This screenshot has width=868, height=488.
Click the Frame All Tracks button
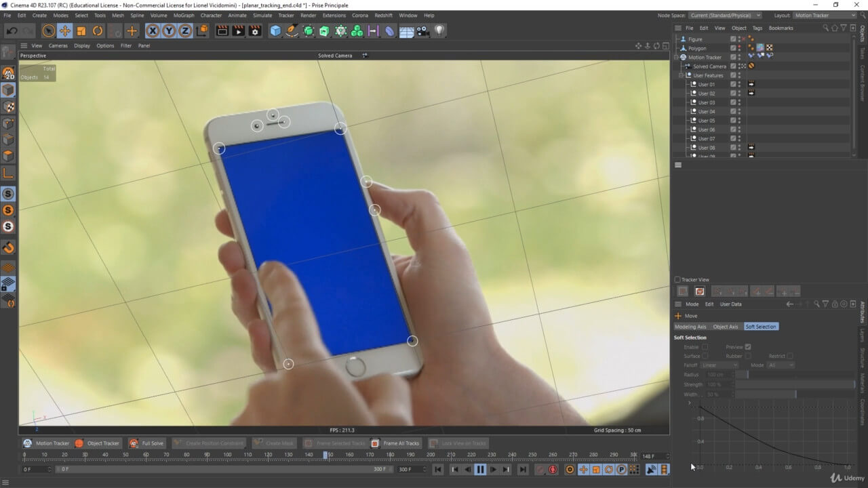point(395,443)
